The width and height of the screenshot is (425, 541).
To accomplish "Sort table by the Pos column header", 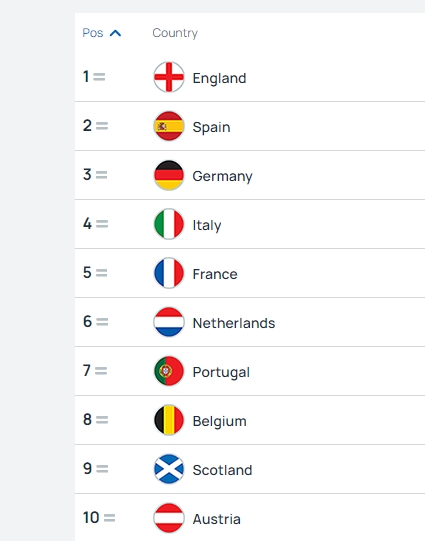I will (x=93, y=33).
